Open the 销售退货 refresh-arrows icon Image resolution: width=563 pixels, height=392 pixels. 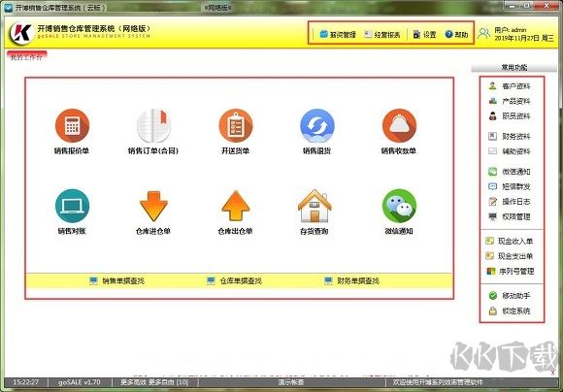click(317, 126)
